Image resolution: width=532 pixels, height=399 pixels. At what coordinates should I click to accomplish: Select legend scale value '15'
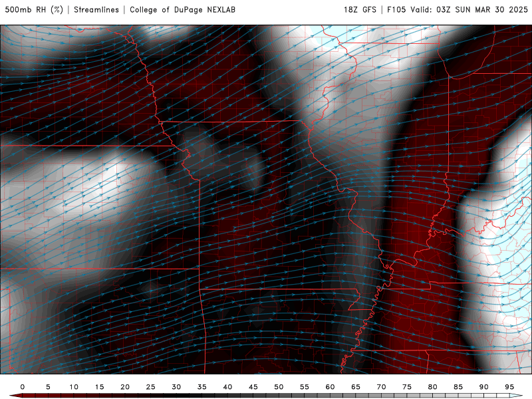click(x=99, y=387)
